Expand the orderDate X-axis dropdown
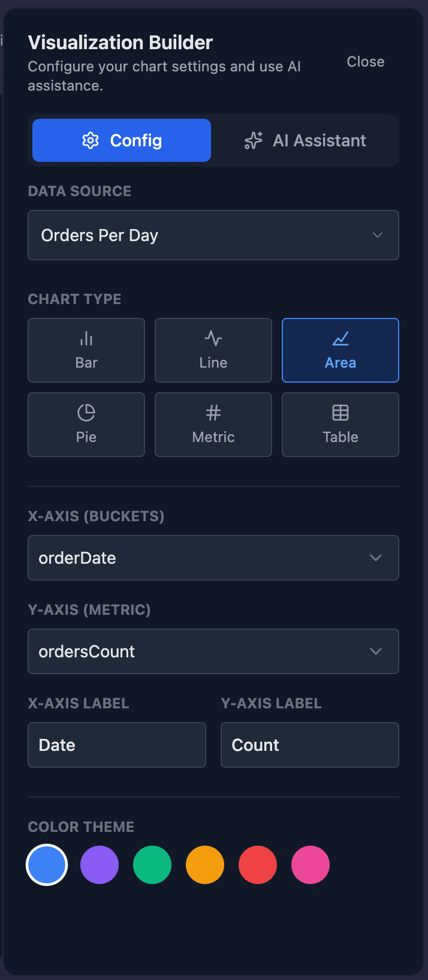Image resolution: width=428 pixels, height=980 pixels. tap(213, 558)
